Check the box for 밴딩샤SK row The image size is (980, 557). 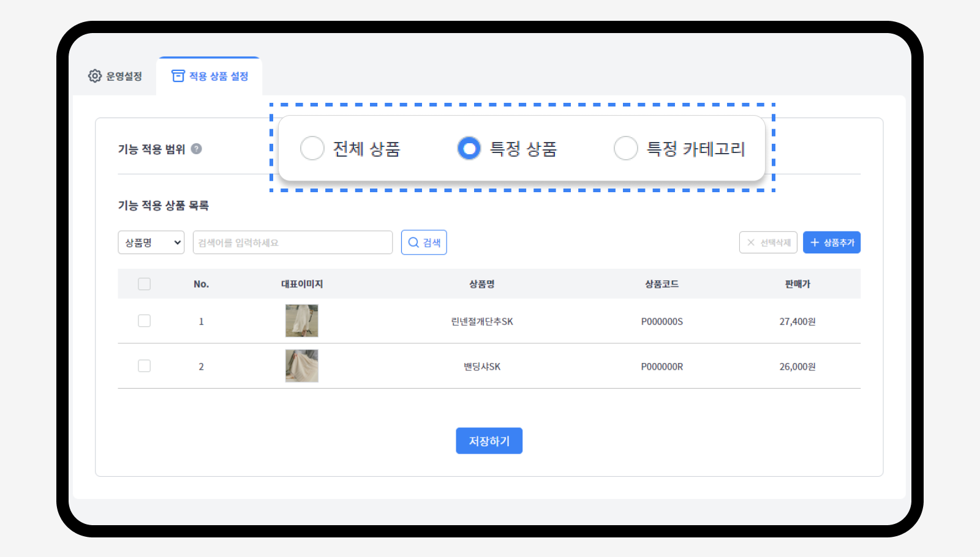[x=145, y=366]
